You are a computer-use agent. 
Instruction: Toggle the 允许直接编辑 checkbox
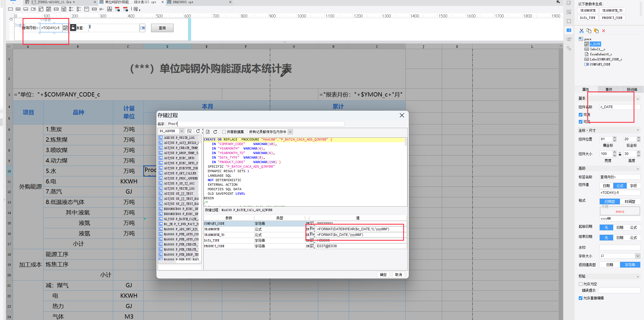tap(580, 298)
